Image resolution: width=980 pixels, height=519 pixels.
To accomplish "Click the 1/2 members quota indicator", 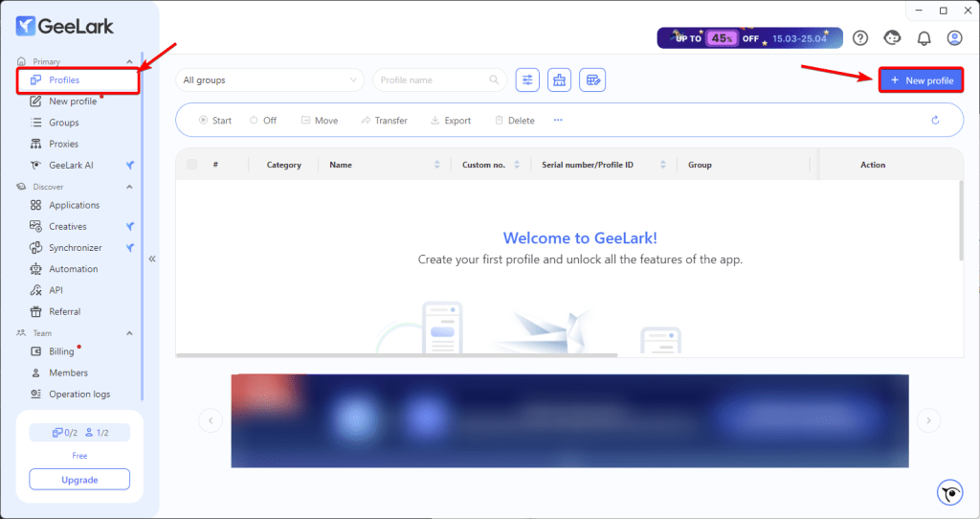I will 97,433.
